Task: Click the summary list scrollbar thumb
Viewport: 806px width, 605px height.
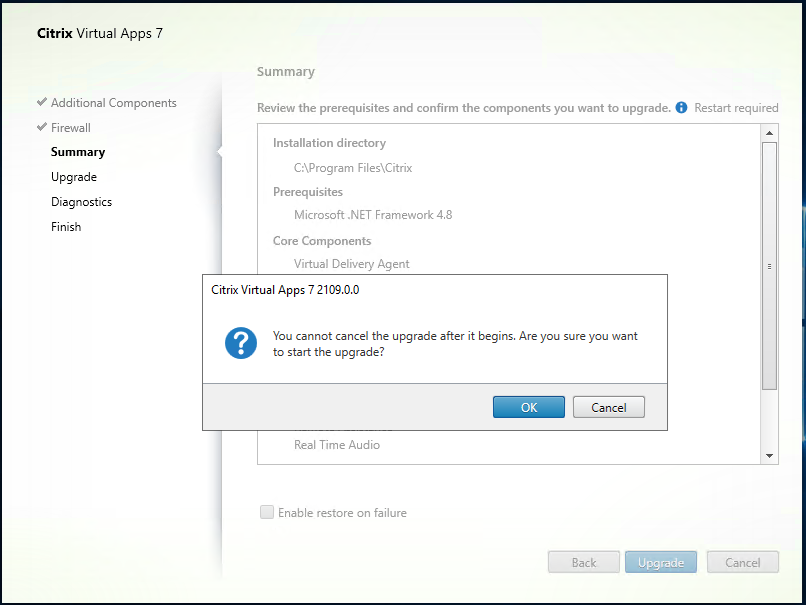Action: coord(770,266)
